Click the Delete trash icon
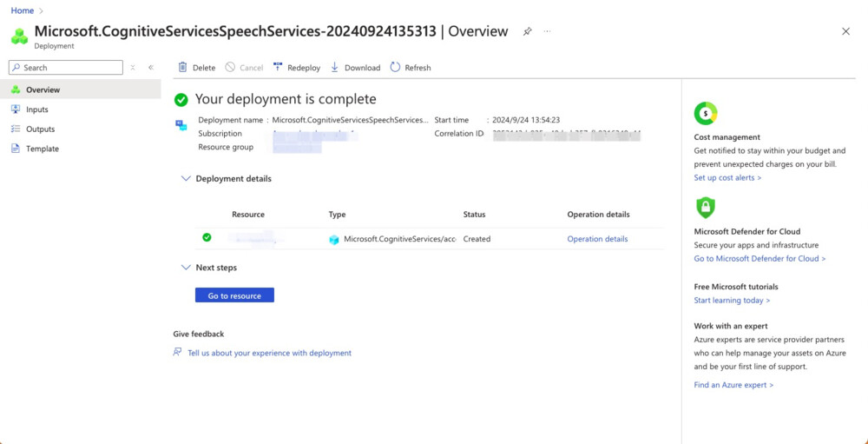 click(x=182, y=67)
